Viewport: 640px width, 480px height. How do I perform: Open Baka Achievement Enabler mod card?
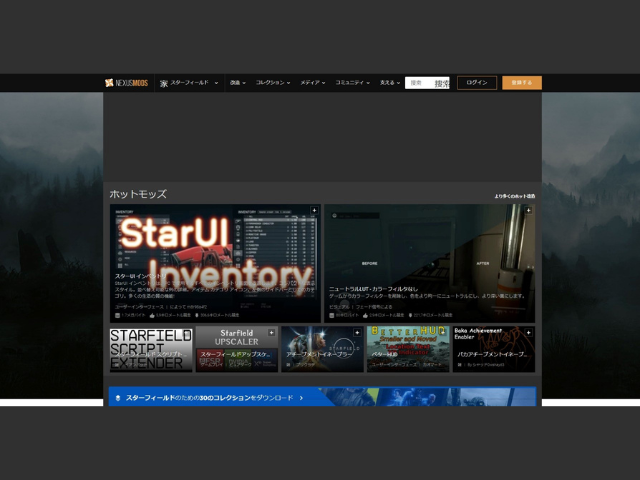[x=494, y=349]
